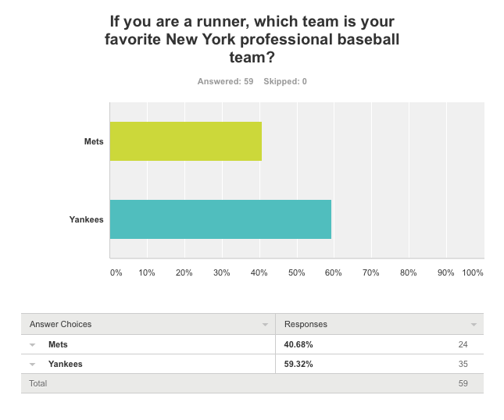Click the teal Yankees bar
504x420 pixels.
tap(220, 219)
